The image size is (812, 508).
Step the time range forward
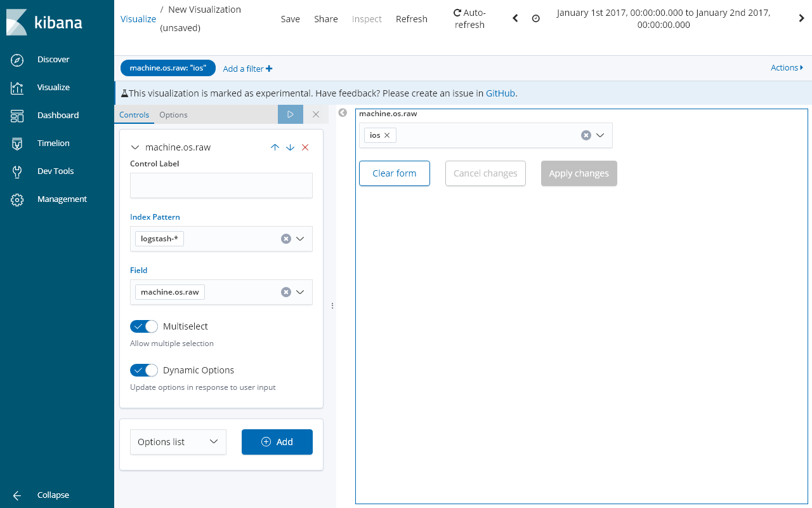pyautogui.click(x=802, y=18)
